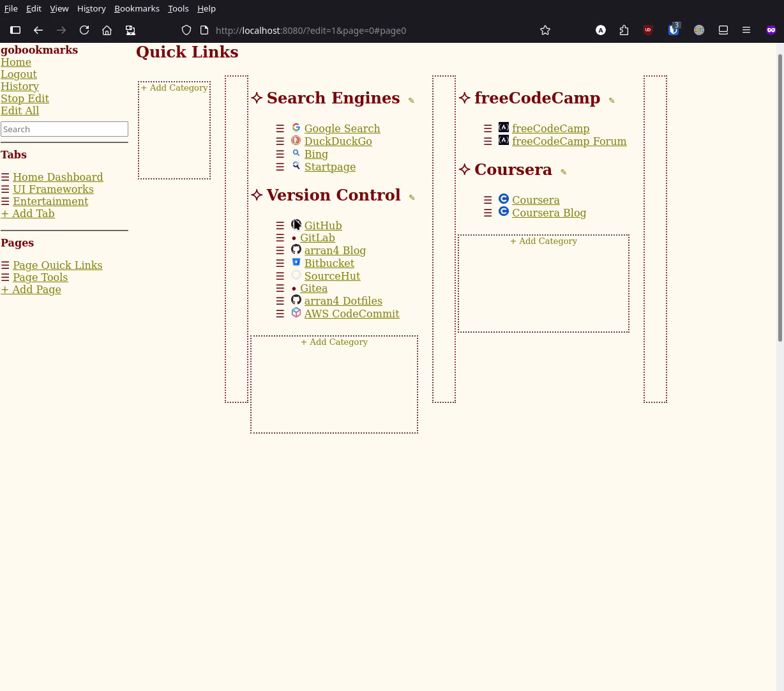Image resolution: width=784 pixels, height=691 pixels.
Task: Click the pencil edit icon beside Coursera heading
Action: pyautogui.click(x=563, y=172)
